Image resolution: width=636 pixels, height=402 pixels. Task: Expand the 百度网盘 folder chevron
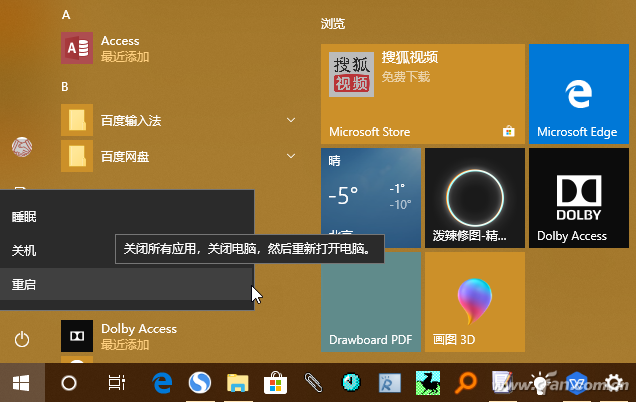[x=291, y=156]
